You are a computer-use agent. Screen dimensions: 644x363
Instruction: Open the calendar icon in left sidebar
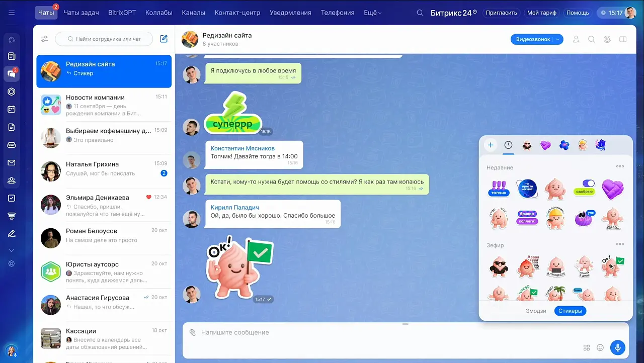coord(12,109)
